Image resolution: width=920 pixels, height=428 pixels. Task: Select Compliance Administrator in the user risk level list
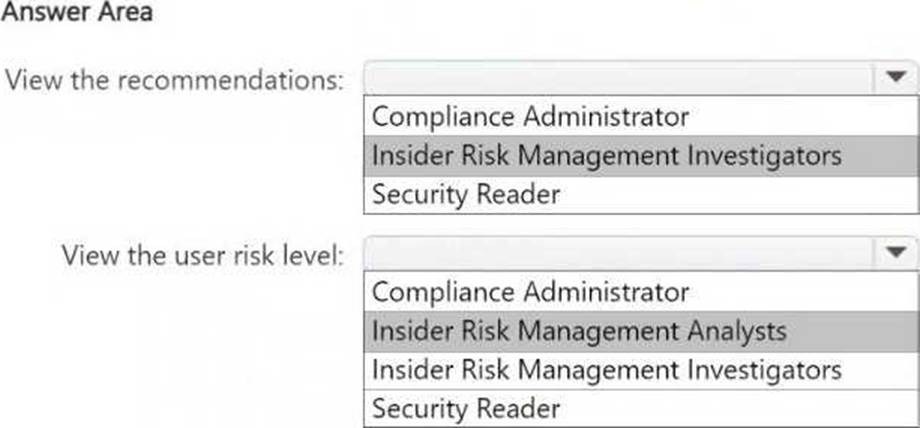[x=530, y=292]
